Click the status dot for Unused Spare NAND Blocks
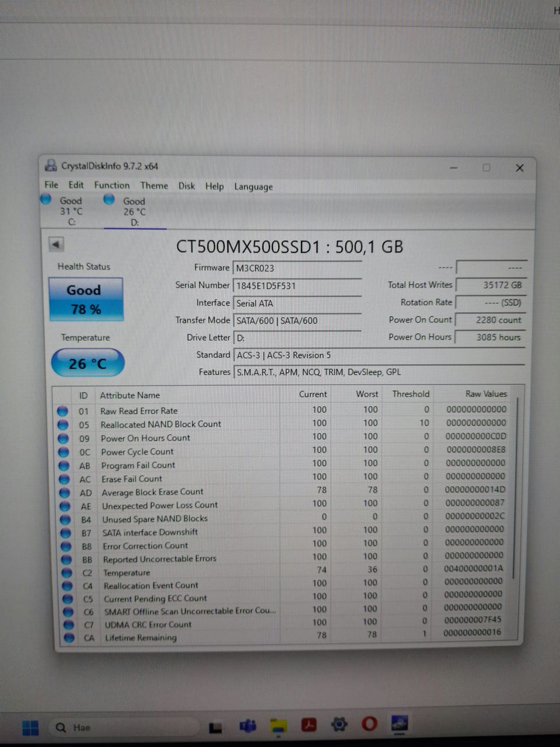 point(66,519)
